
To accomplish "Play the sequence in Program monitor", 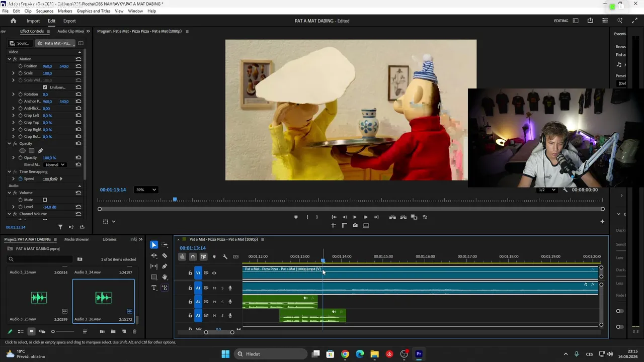I will 355,217.
